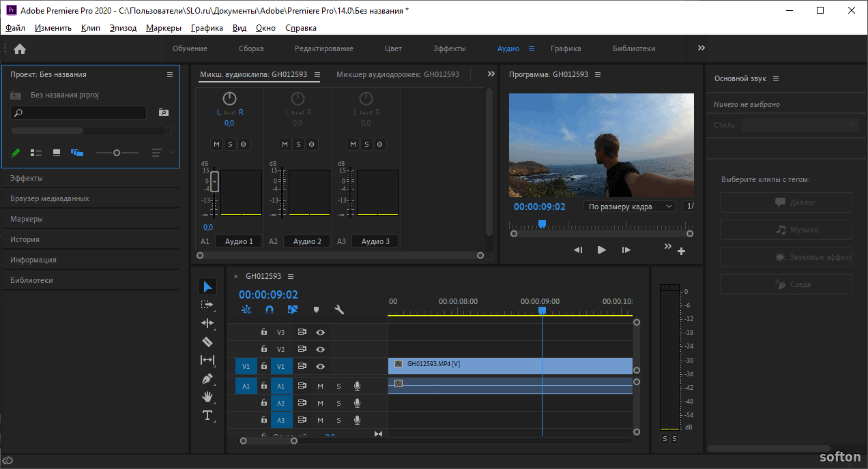
Task: Select the Track Select Forward tool
Action: 207,305
